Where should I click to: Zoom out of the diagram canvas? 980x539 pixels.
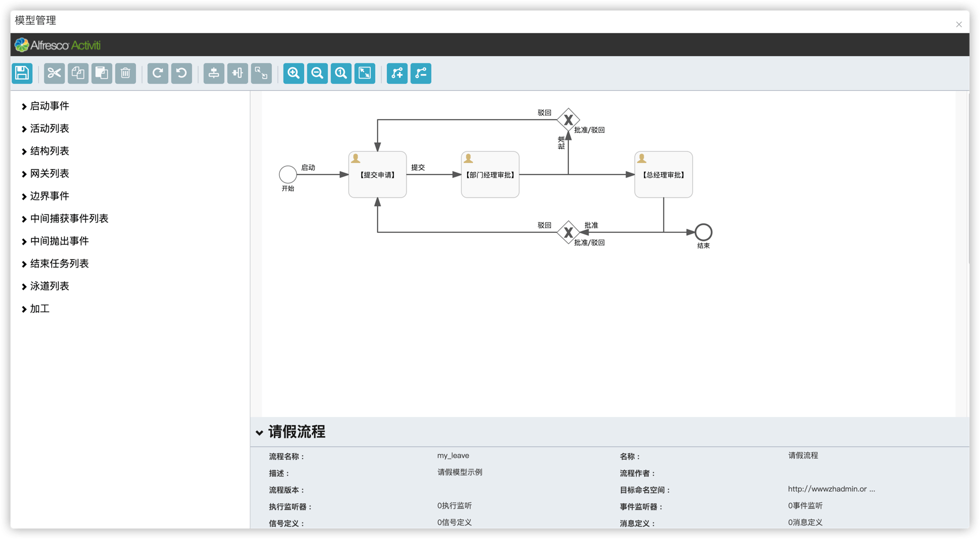(317, 73)
